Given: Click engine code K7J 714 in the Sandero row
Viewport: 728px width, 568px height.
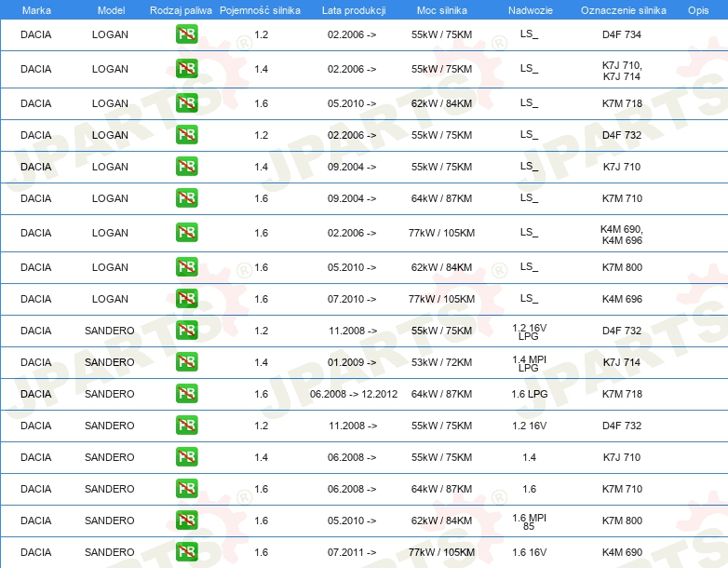Looking at the screenshot, I should pos(622,362).
